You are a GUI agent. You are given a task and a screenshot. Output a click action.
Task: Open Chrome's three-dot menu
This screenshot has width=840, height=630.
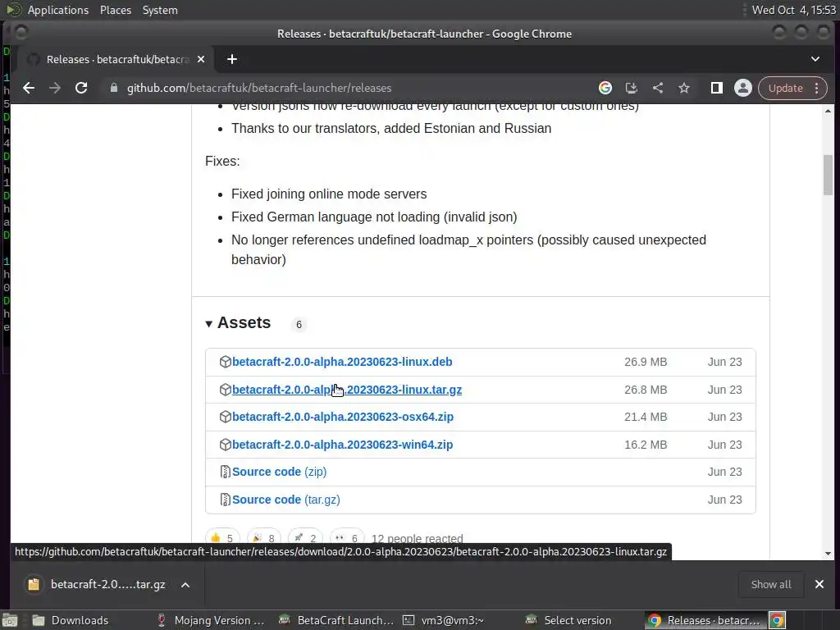(816, 88)
